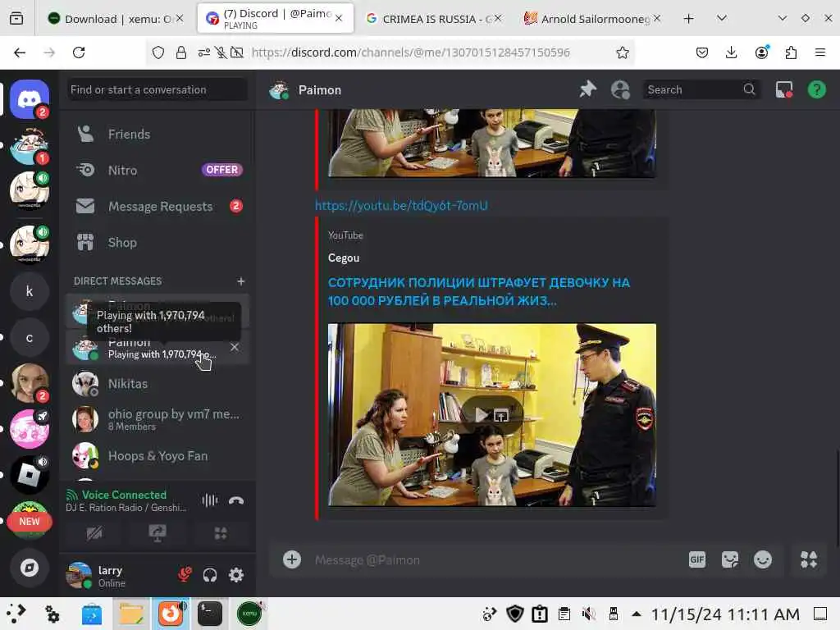Open user settings gear
The image size is (840, 630).
click(236, 575)
